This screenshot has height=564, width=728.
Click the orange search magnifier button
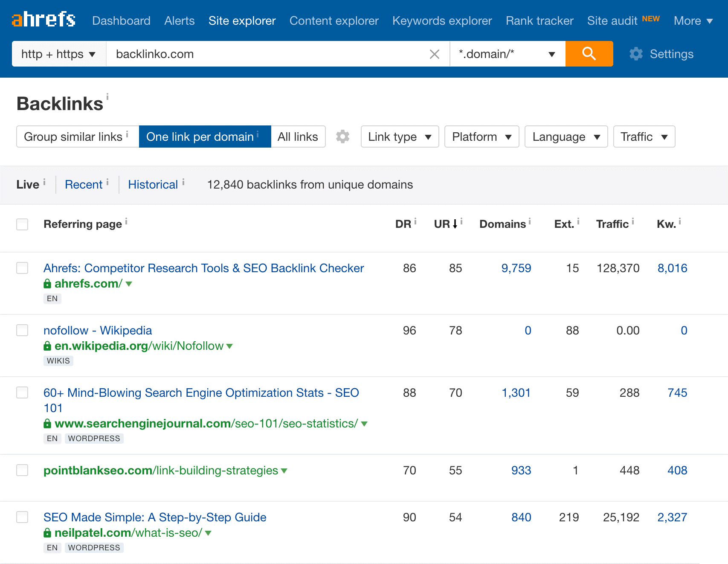pos(589,54)
